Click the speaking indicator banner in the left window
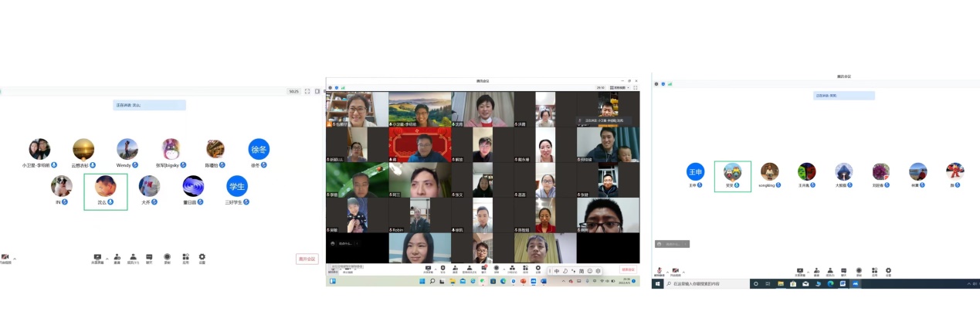This screenshot has height=325, width=980. pos(149,105)
